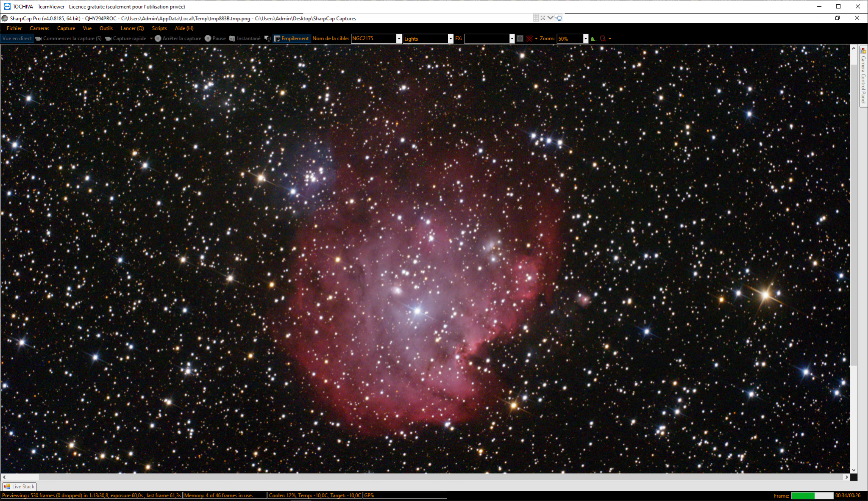Click the vertical scrollbar up arrow
Image resolution: width=868 pixels, height=501 pixels.
tap(854, 48)
